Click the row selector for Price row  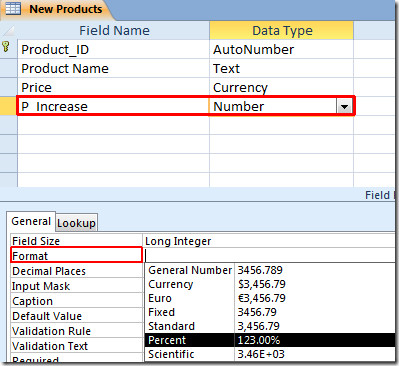point(8,88)
